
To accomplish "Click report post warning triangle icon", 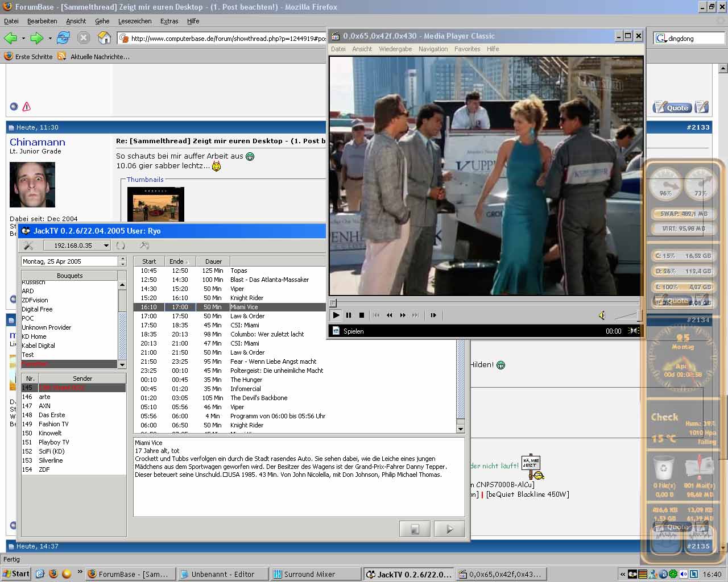I will pyautogui.click(x=27, y=106).
